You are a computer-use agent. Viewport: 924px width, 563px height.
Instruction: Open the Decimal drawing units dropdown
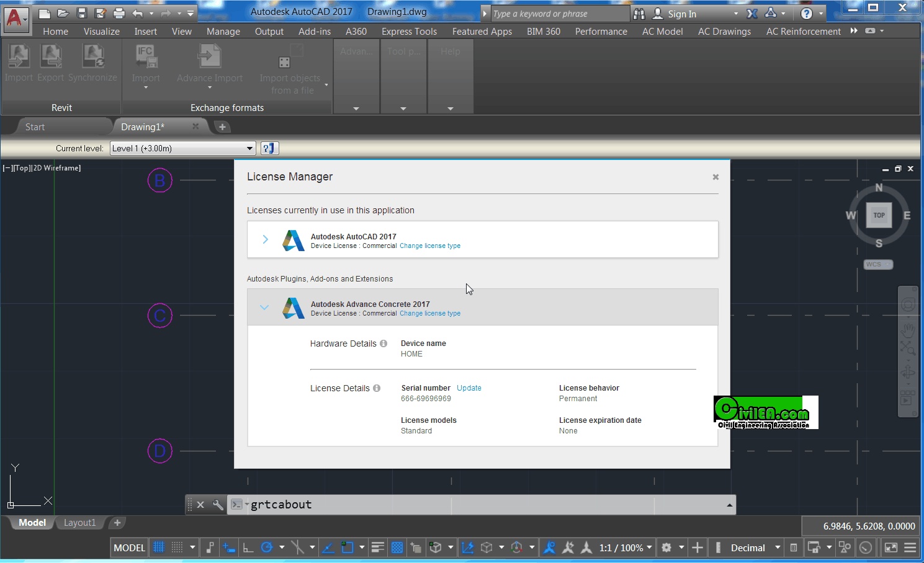(755, 547)
